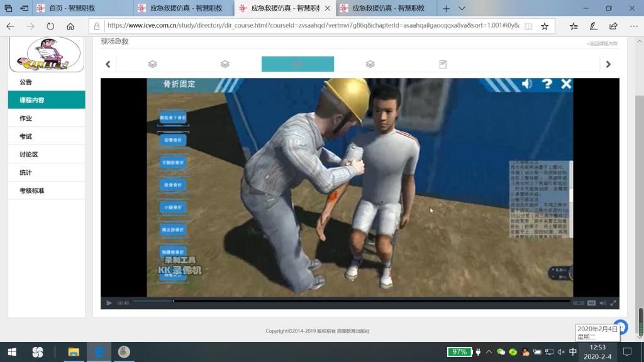The height and width of the screenshot is (362, 644).
Task: Go to browser home page icon
Action: point(70,26)
